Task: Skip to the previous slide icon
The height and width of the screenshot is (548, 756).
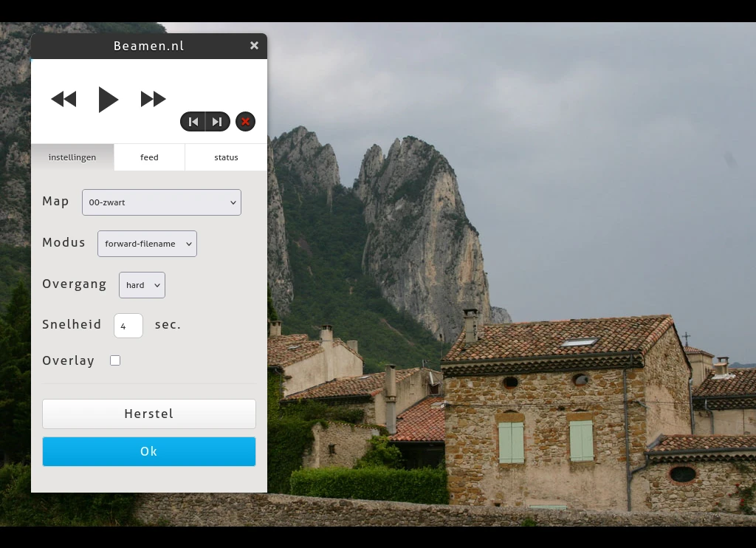Action: click(193, 122)
